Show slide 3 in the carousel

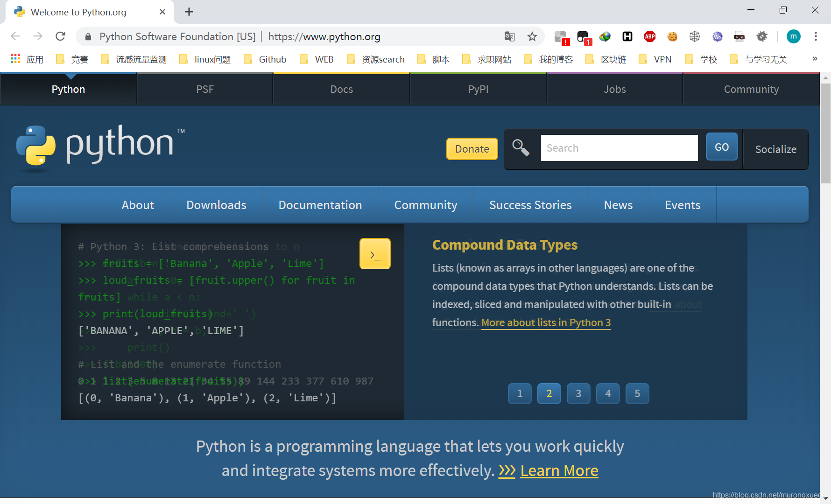[578, 393]
